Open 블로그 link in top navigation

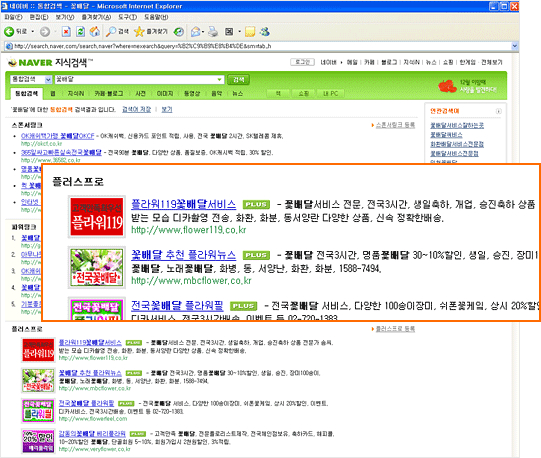389,62
